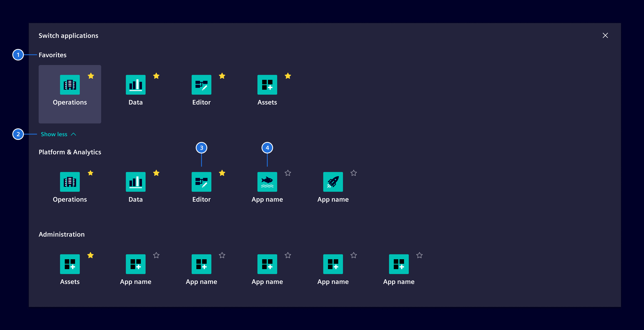Click the Show less link

[54, 134]
